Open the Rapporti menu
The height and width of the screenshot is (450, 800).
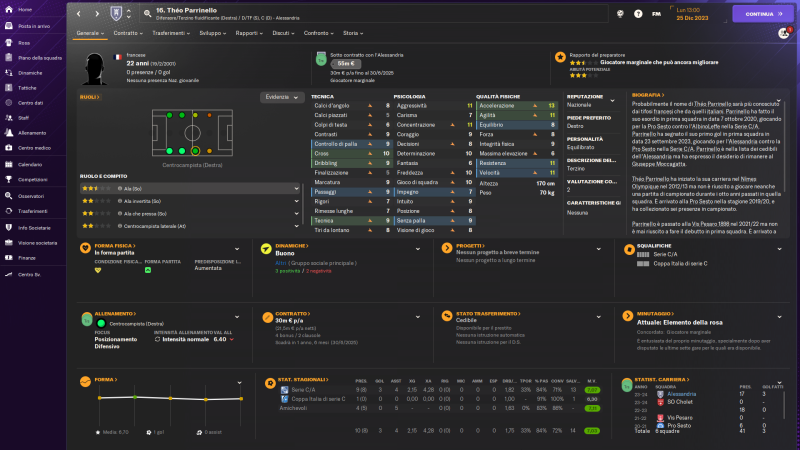point(249,33)
